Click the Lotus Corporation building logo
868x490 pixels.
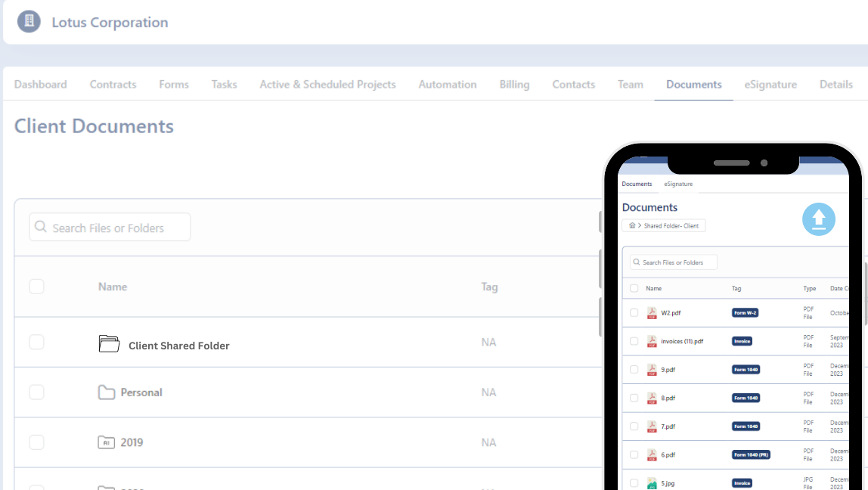[28, 21]
